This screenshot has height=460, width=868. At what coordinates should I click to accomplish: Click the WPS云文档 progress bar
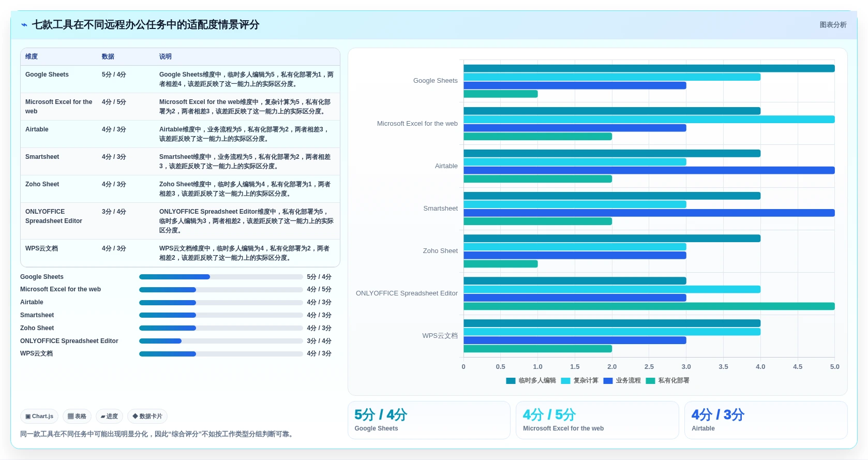coord(221,354)
